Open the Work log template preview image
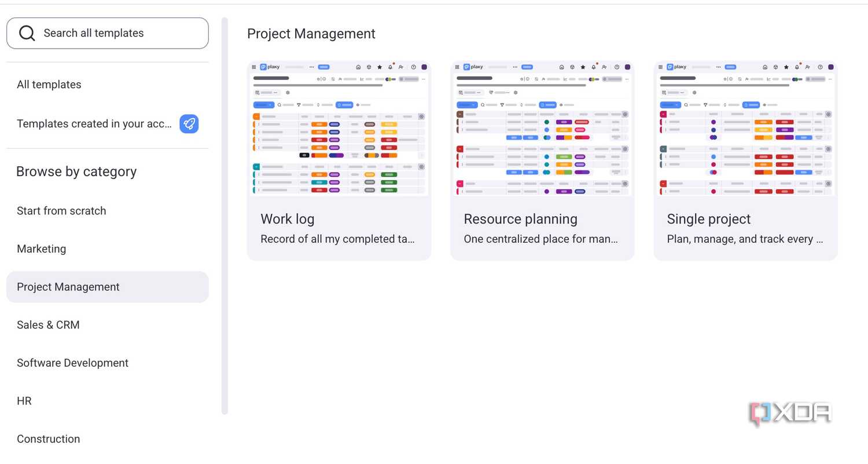Image resolution: width=868 pixels, height=464 pixels. pos(339,129)
